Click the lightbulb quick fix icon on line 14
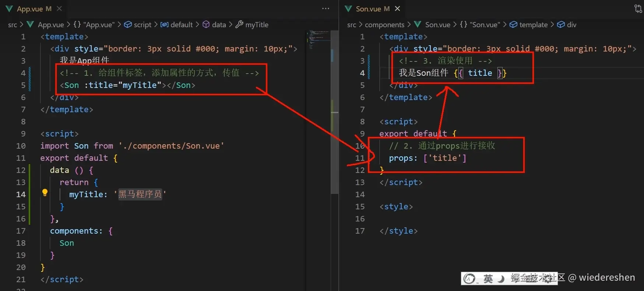 [45, 192]
